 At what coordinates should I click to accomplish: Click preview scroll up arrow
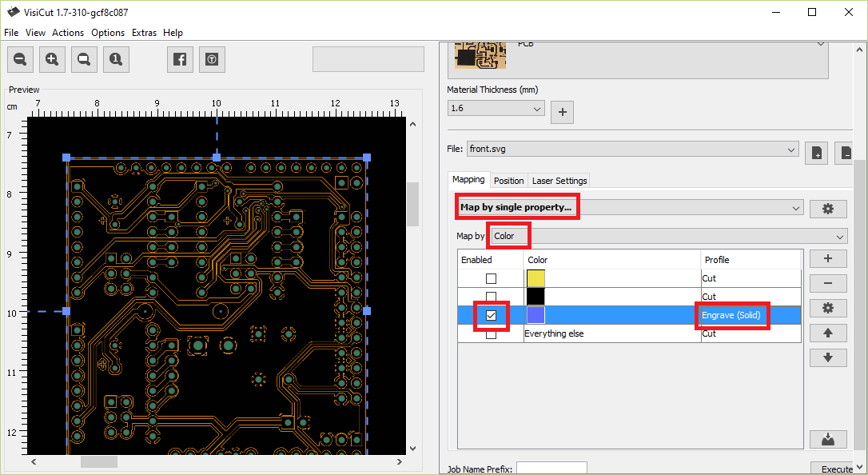coord(413,124)
